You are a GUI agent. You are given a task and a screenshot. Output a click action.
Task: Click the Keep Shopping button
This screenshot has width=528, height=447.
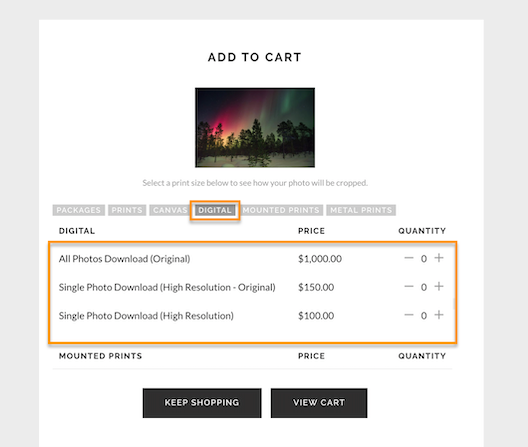coord(202,403)
